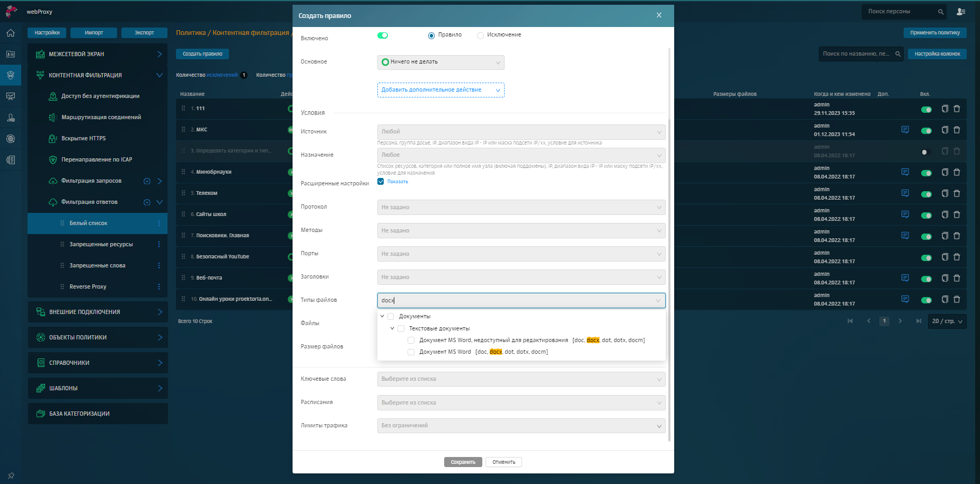Close the Создать правило dialog
This screenshot has height=484, width=980.
pyautogui.click(x=659, y=15)
